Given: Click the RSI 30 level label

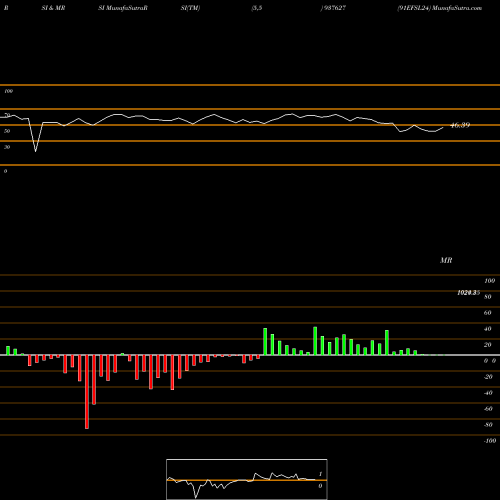Looking at the screenshot, I should (7, 147).
